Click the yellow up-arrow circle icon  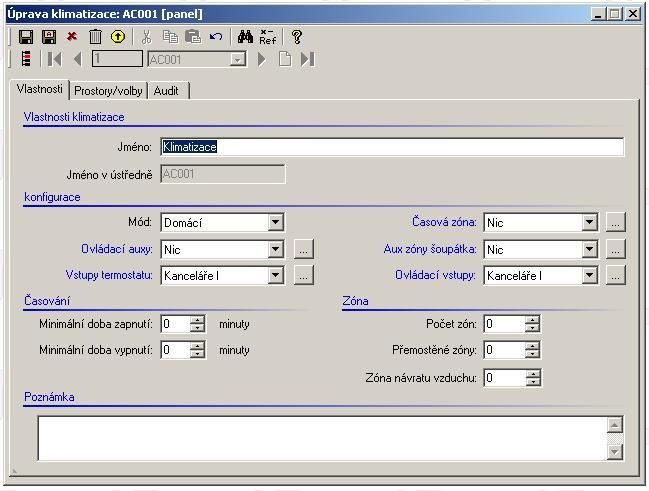[x=118, y=37]
